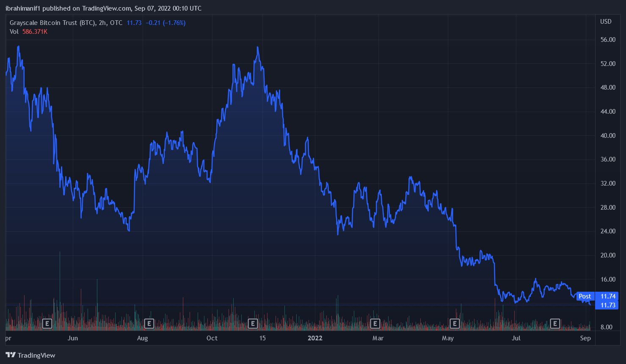Select the Vol 586.371K indicator label
Screen dimensions: 626x364
[x=28, y=32]
